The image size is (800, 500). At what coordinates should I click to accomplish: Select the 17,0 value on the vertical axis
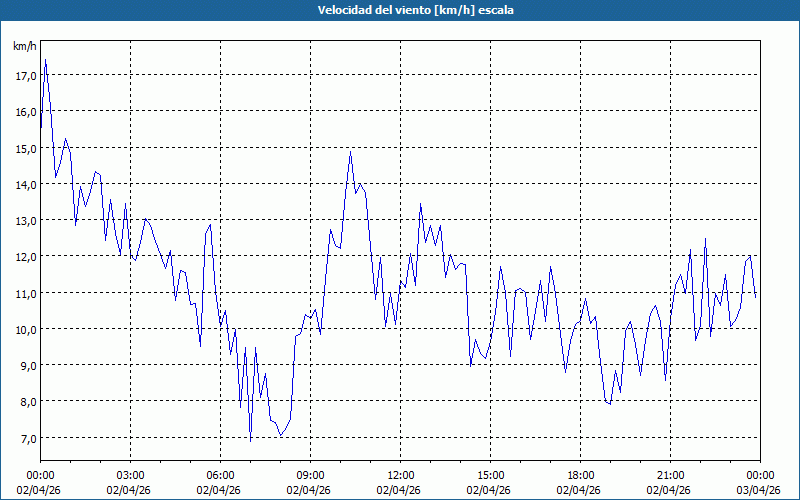25,75
